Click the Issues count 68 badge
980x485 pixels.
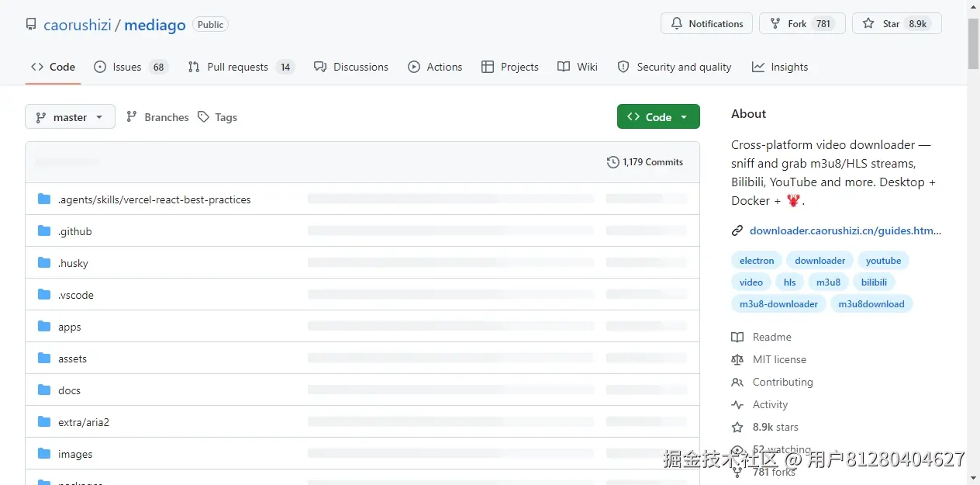point(158,67)
